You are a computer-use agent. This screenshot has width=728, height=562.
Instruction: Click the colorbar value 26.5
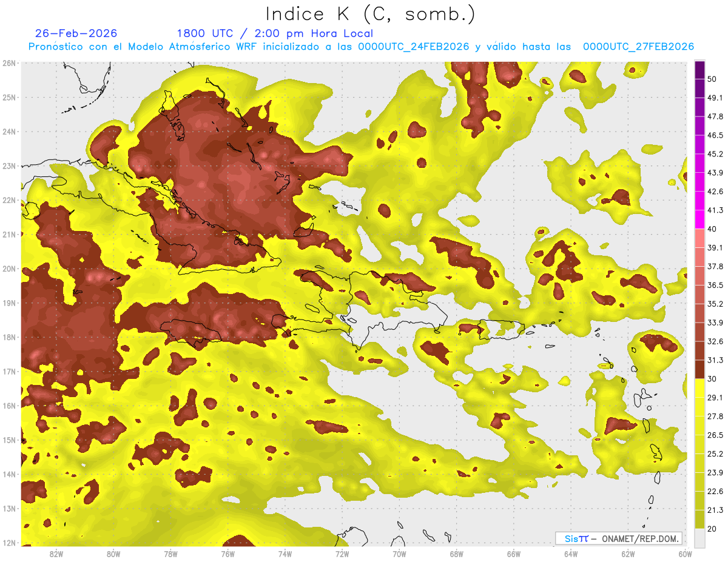click(x=715, y=435)
